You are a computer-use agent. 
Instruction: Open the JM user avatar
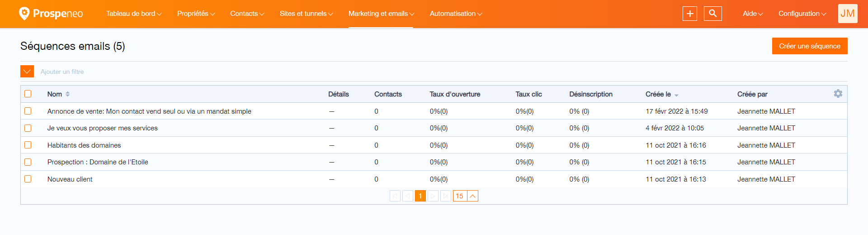848,14
